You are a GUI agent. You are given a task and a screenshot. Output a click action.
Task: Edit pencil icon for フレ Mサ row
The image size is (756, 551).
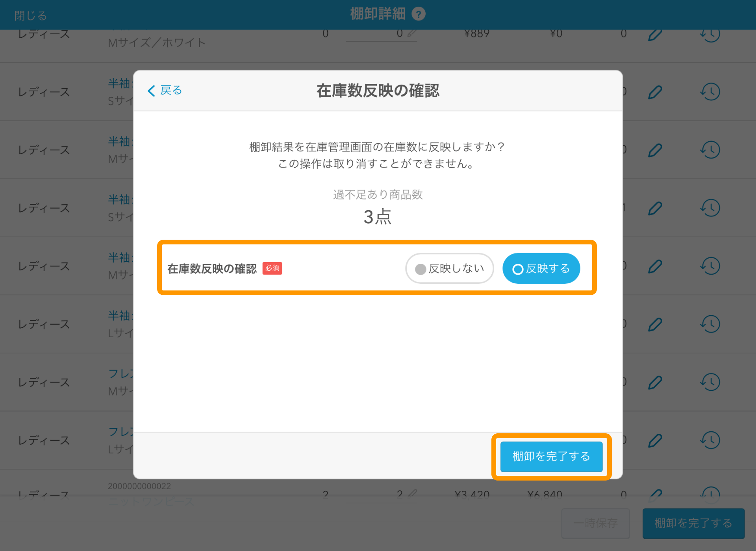[x=655, y=382]
